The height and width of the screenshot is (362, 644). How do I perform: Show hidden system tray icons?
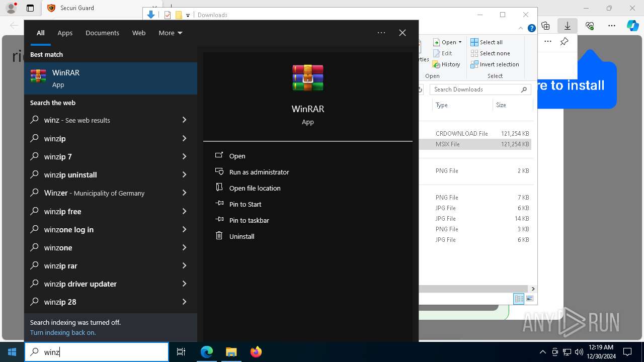coord(542,352)
